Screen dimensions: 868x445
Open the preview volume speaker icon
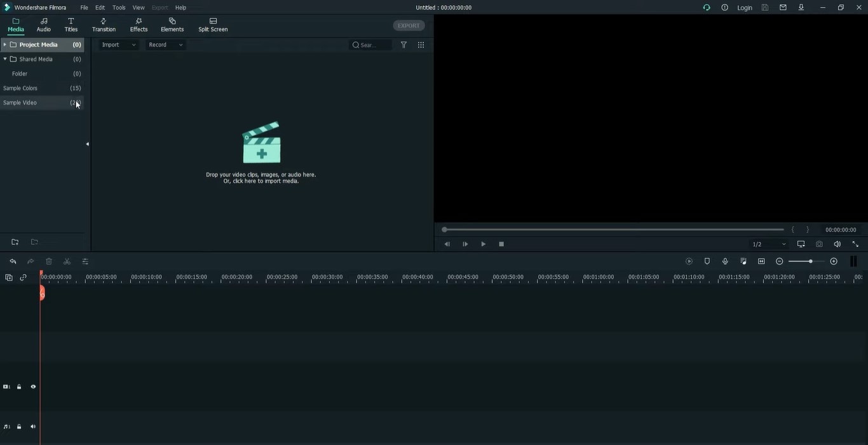point(837,244)
